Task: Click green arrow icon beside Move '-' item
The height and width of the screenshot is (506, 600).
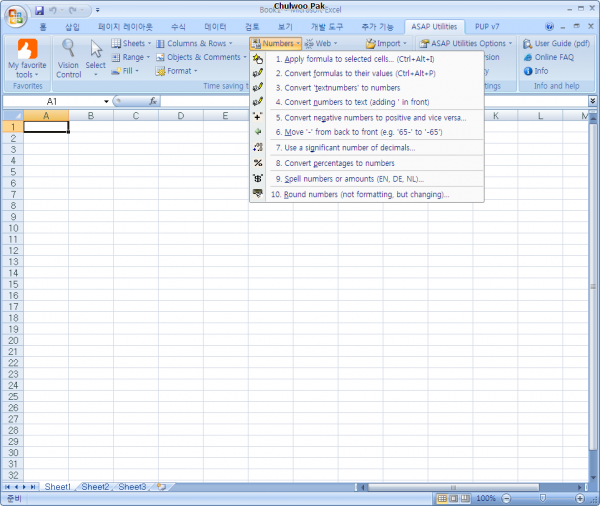Action: (258, 132)
